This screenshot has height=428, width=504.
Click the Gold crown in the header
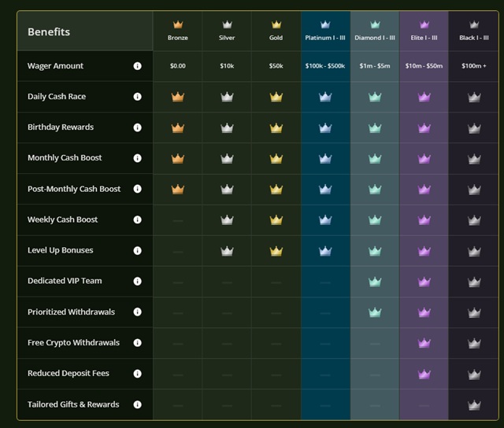click(x=276, y=24)
